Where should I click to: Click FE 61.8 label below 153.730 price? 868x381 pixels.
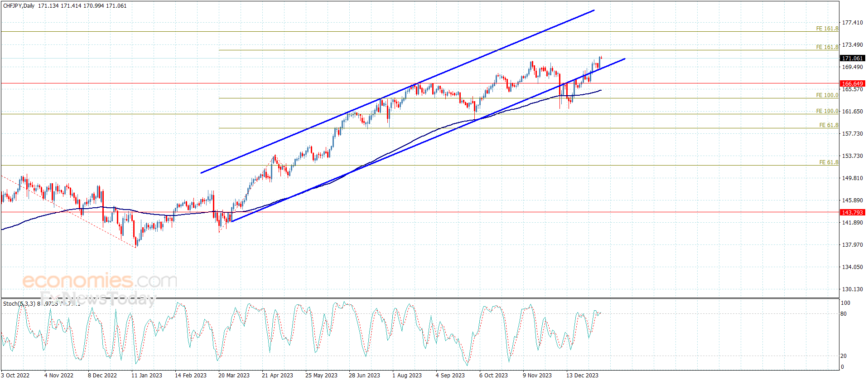click(x=829, y=162)
